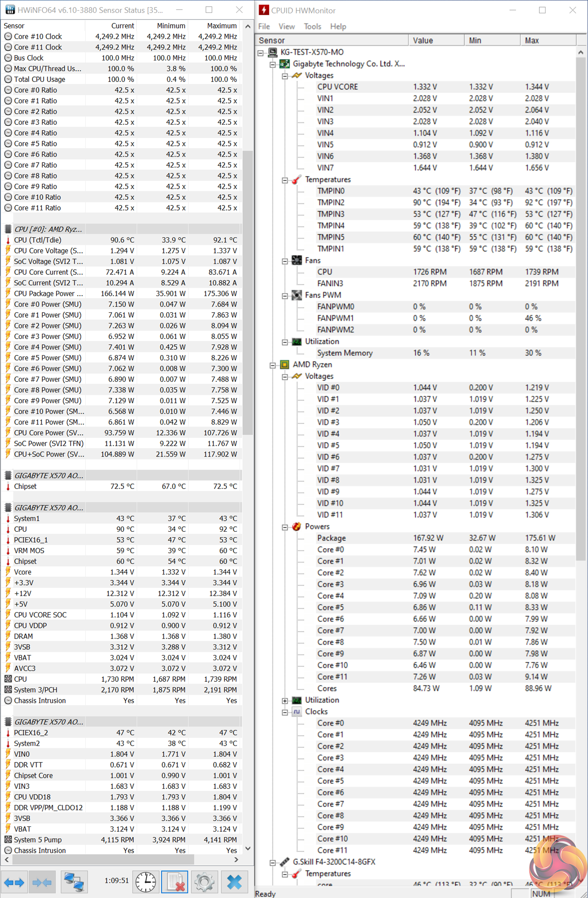The image size is (588, 898).
Task: Click the memory stick icon beside G.Skill
Action: 284,862
